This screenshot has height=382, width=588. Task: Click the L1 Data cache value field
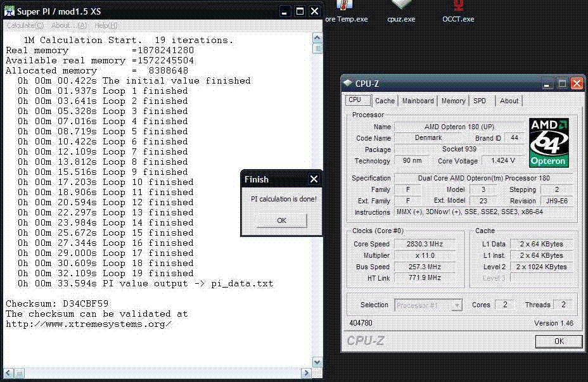[x=541, y=244]
